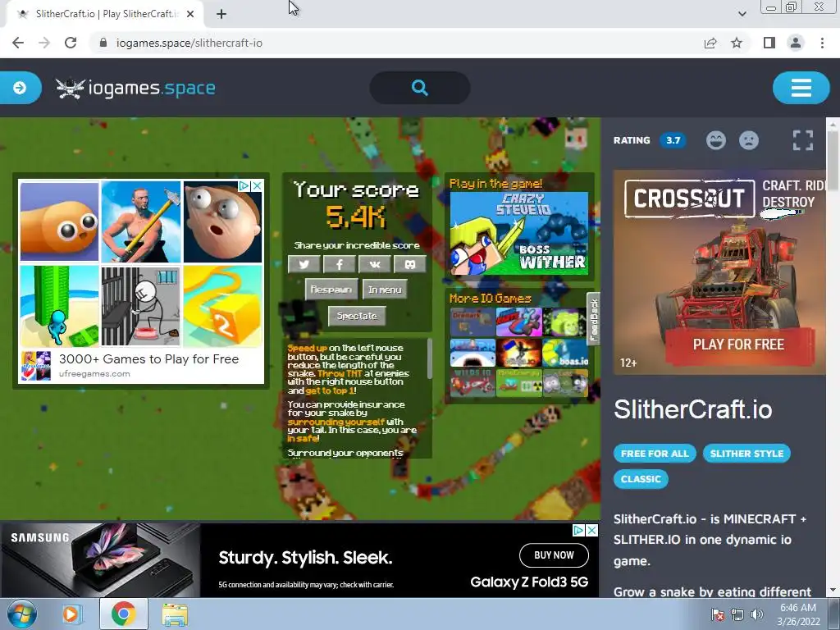Open the boas.io game thumbnail
This screenshot has width=840, height=630.
[x=564, y=353]
